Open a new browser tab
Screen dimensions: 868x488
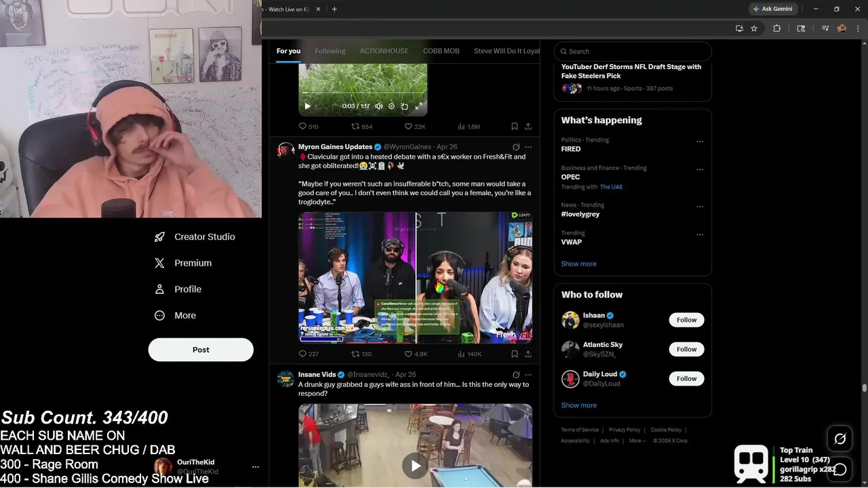tap(334, 9)
